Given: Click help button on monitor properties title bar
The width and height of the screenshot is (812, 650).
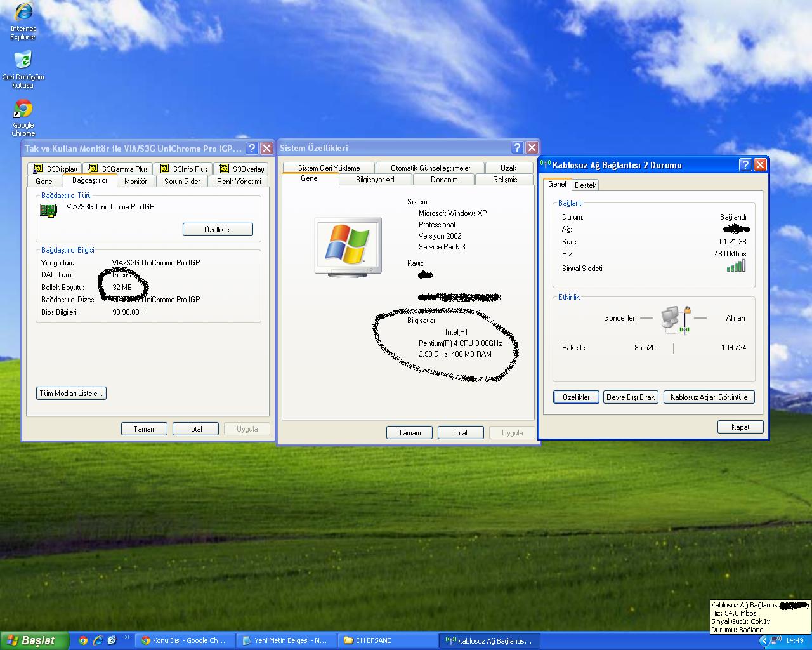Looking at the screenshot, I should tap(252, 148).
